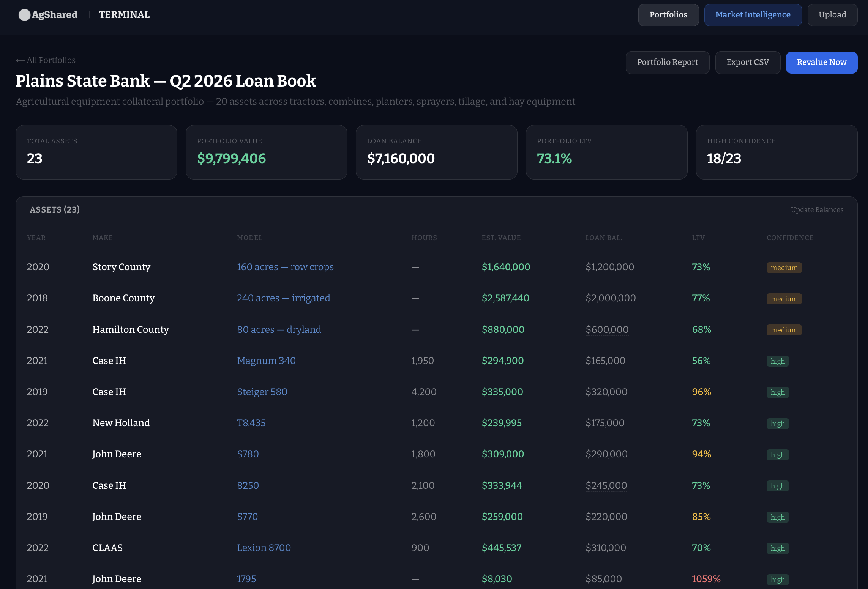The image size is (868, 589).
Task: Click the LTV column header
Action: (x=698, y=238)
